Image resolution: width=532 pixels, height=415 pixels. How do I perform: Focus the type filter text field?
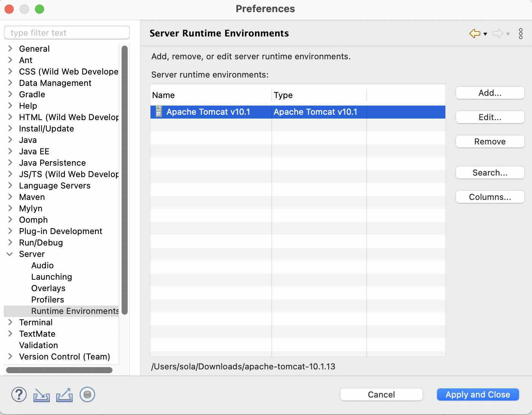67,33
